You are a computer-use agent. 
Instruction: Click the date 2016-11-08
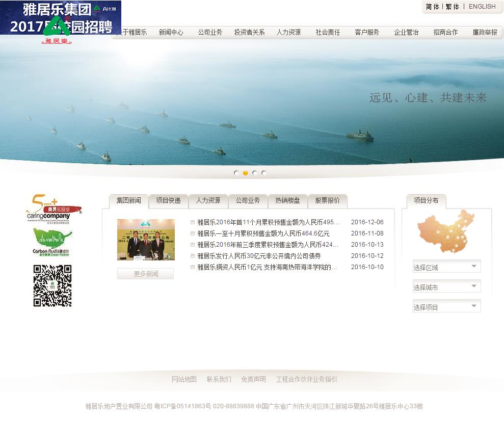(x=367, y=233)
